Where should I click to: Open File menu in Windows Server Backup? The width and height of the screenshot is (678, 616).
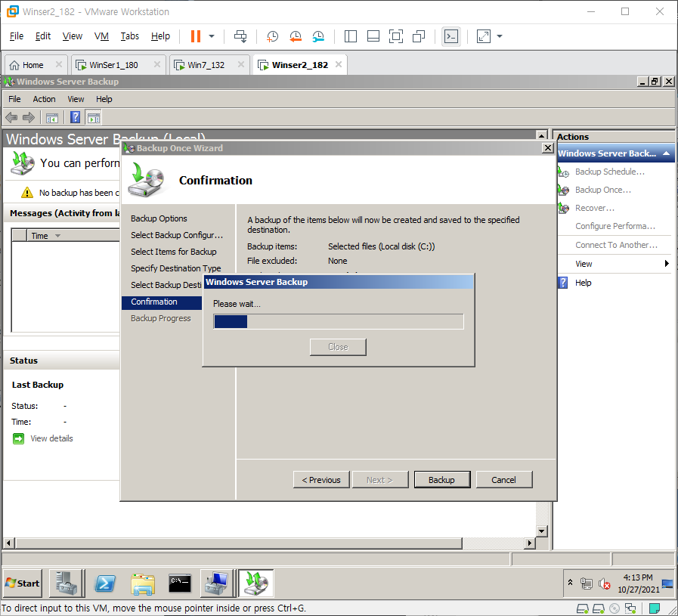point(14,99)
